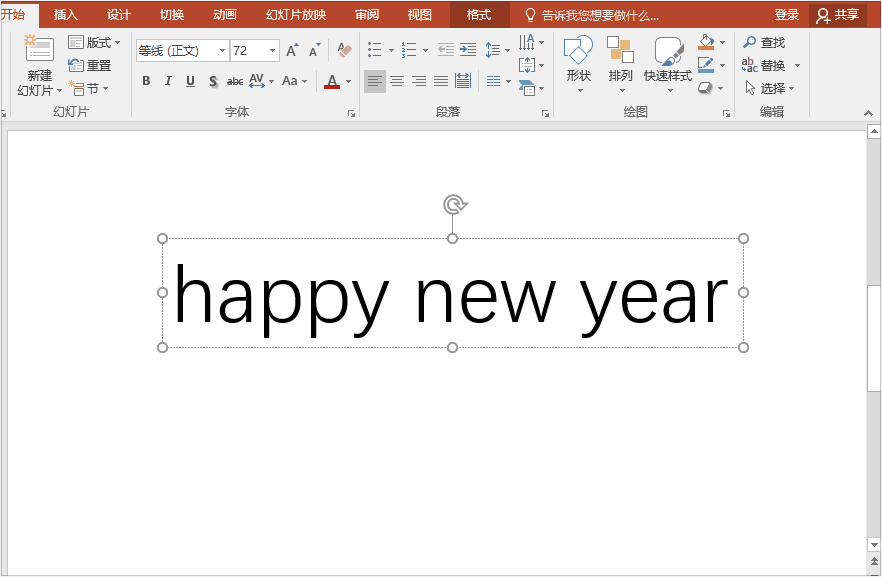Toggle strikethrough abc button
882x577 pixels.
click(235, 82)
